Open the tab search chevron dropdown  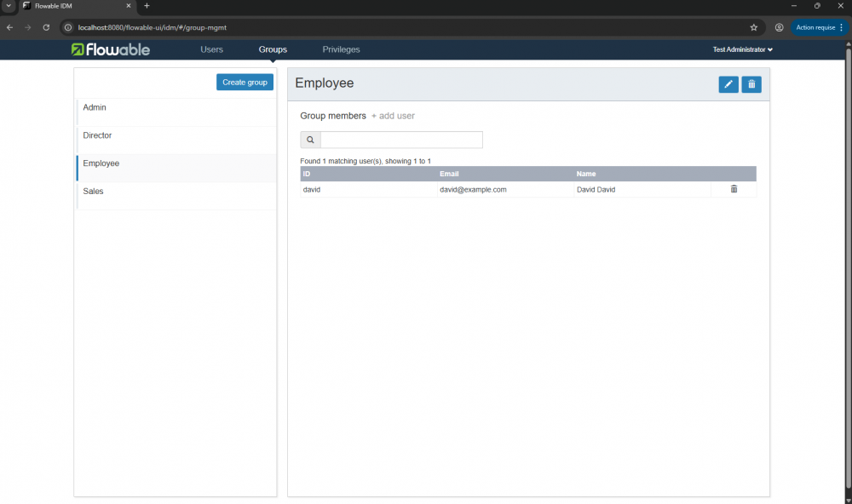click(8, 6)
